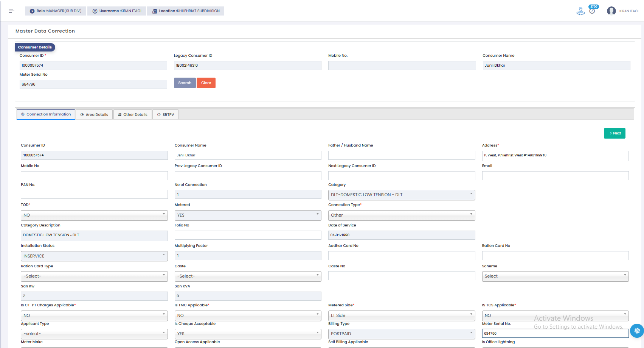Click the Consumer Details section label

point(35,47)
